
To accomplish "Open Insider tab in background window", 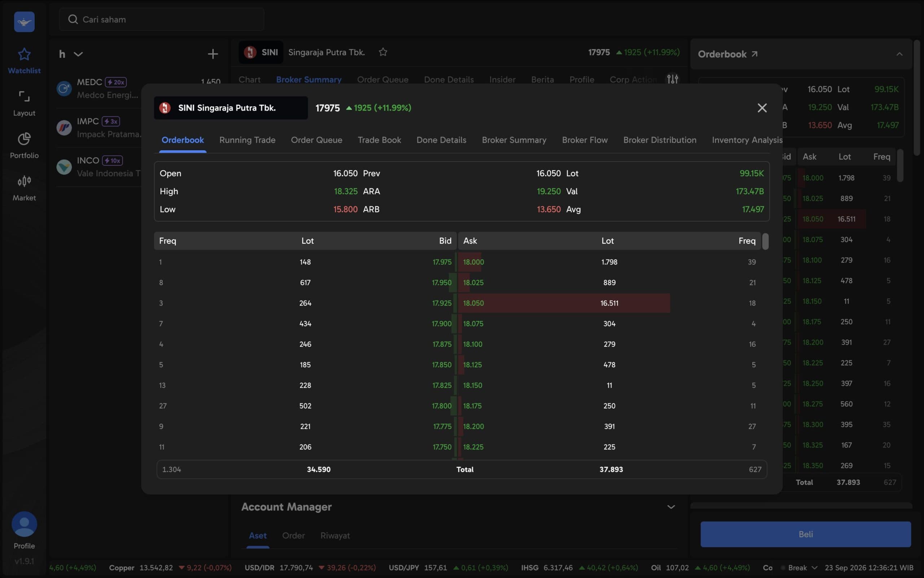I will click(502, 79).
